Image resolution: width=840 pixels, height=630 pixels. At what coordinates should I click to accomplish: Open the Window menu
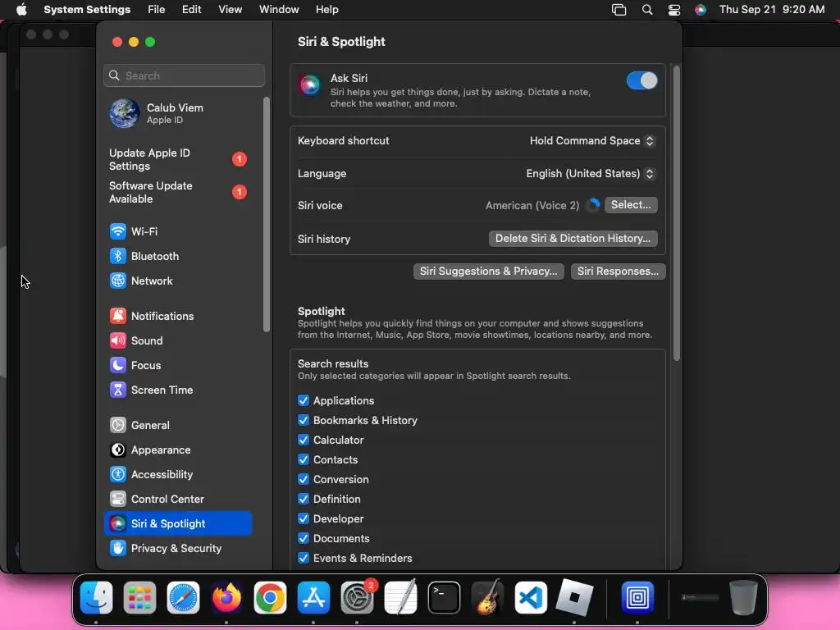pos(279,10)
